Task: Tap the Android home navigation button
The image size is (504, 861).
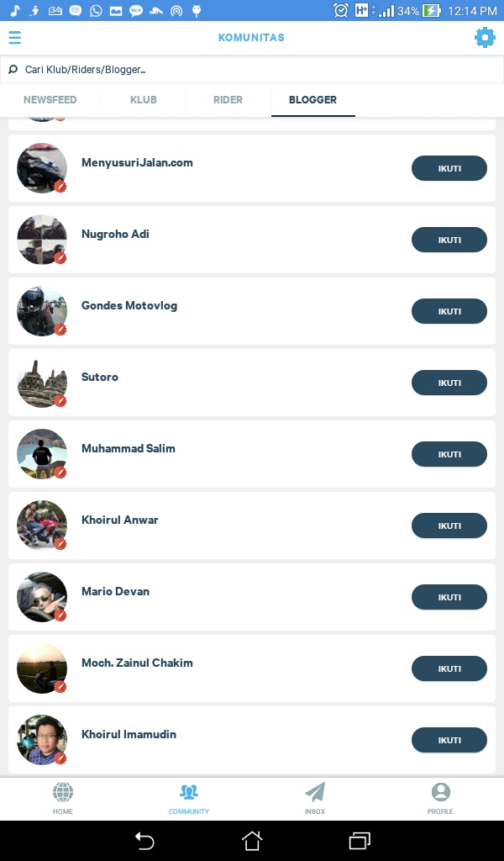Action: point(252,841)
